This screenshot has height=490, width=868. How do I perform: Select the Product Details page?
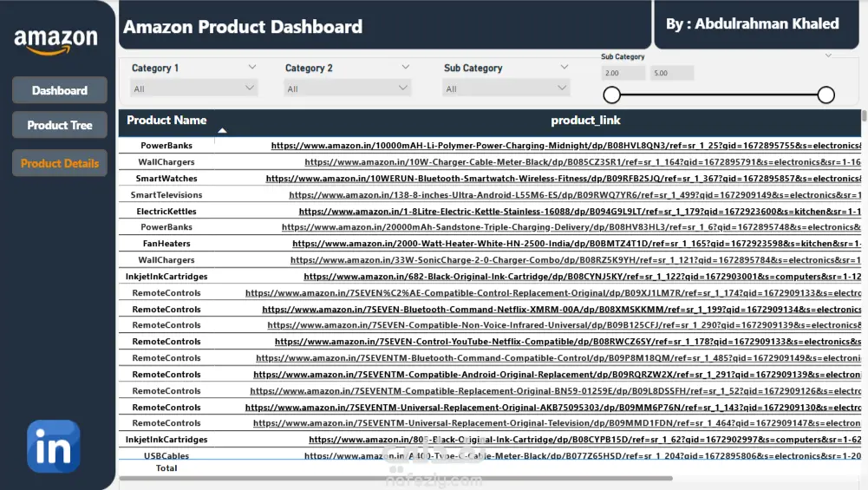click(x=59, y=163)
